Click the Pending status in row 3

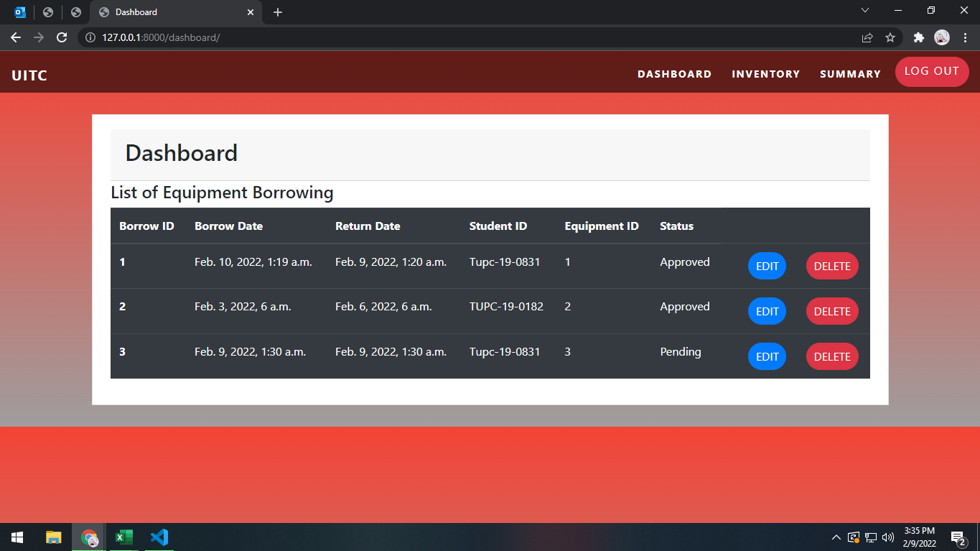(x=681, y=352)
